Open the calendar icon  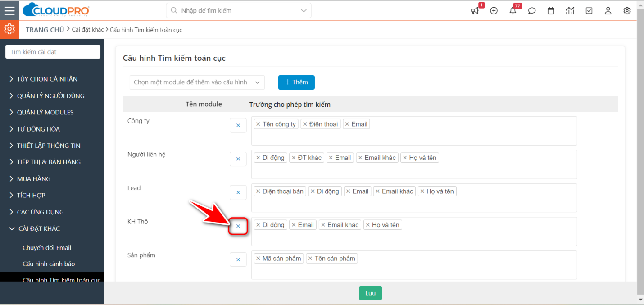pyautogui.click(x=551, y=11)
